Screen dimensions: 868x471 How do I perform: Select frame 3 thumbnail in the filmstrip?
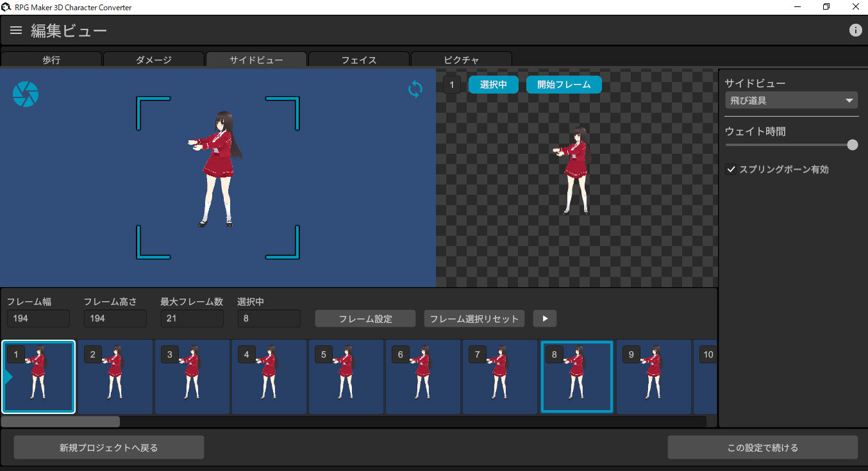(x=192, y=377)
